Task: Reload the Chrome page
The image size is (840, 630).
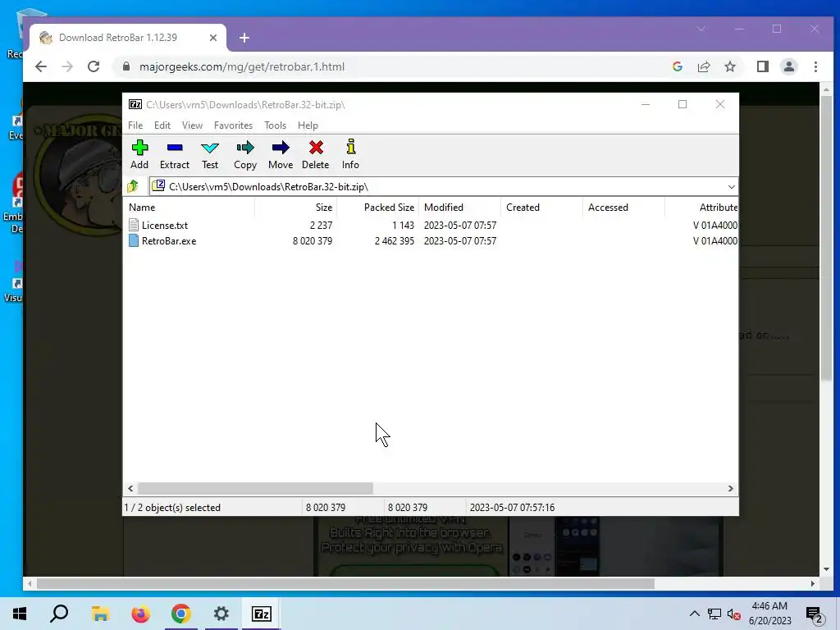Action: coord(94,66)
